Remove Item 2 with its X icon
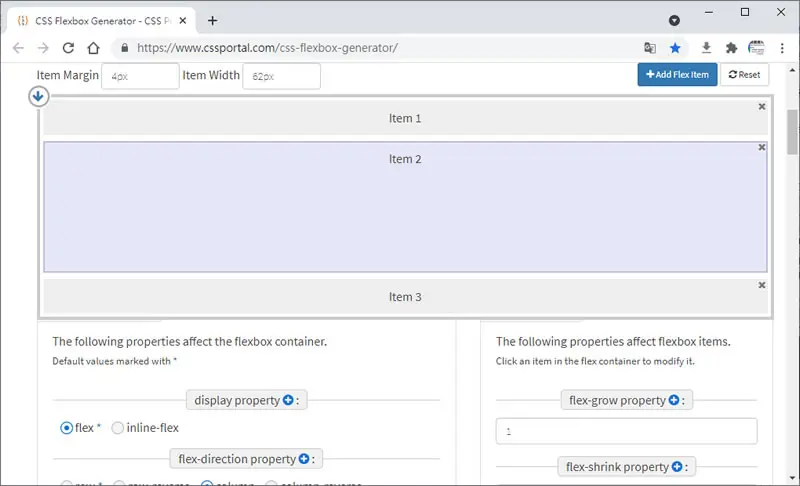The width and height of the screenshot is (800, 486). pos(762,147)
